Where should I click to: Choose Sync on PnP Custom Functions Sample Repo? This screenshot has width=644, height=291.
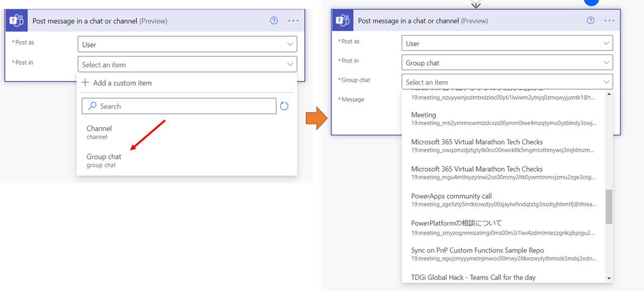point(504,254)
